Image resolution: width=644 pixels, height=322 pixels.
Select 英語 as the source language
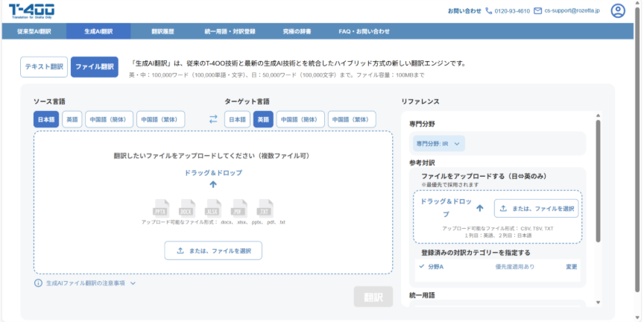pos(72,119)
